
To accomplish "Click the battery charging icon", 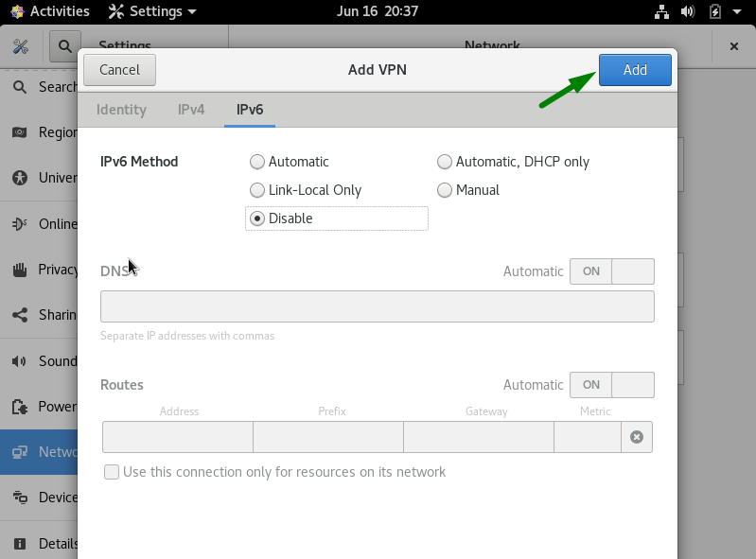I will coord(715,11).
